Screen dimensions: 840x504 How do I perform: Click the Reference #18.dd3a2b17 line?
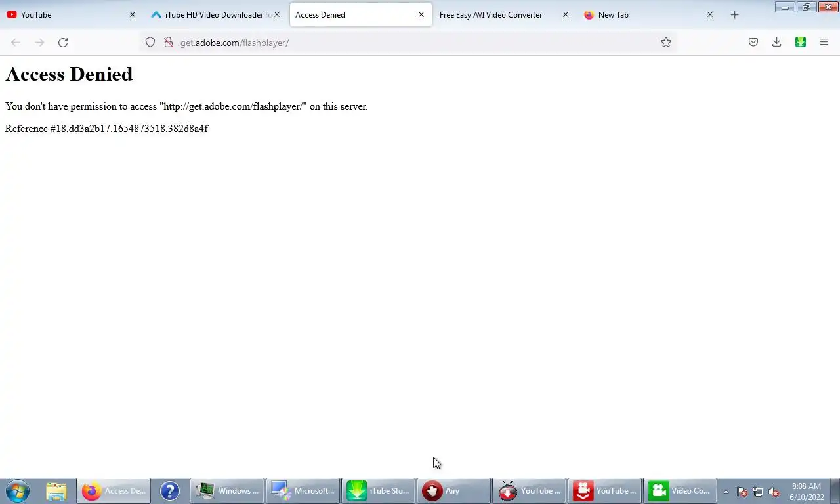point(106,129)
